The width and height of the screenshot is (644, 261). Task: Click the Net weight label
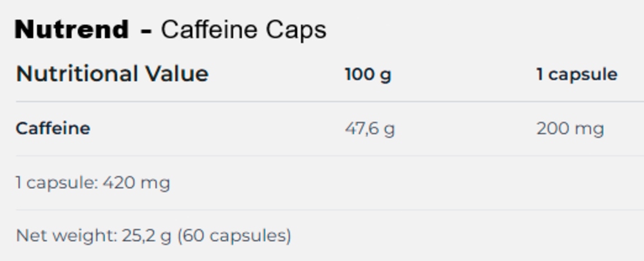[x=66, y=236]
